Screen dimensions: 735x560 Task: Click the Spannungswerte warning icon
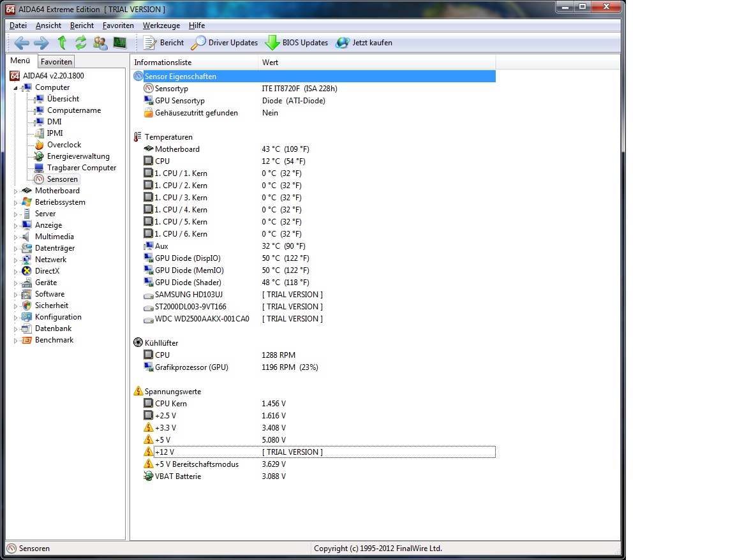tap(138, 391)
